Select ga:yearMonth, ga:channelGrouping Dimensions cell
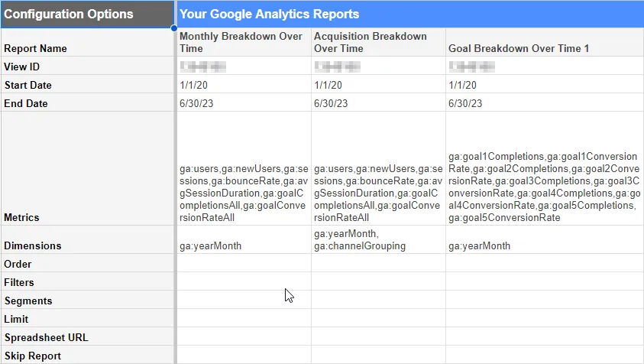The image size is (644, 364). [378, 239]
